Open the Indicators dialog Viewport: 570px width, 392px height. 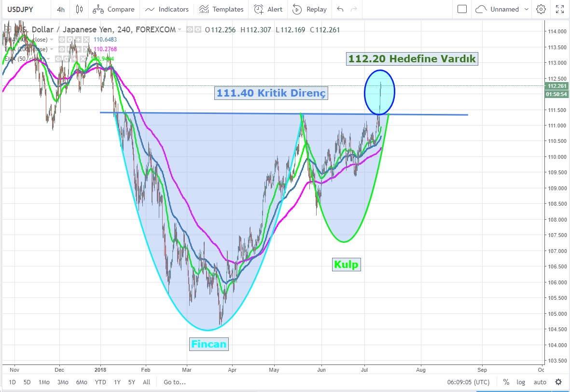click(167, 9)
